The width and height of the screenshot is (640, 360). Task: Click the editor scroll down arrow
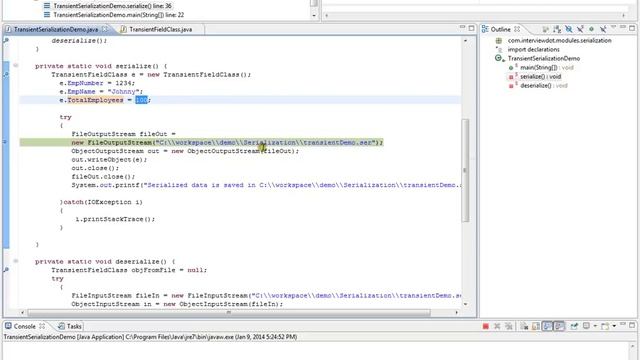click(x=465, y=304)
